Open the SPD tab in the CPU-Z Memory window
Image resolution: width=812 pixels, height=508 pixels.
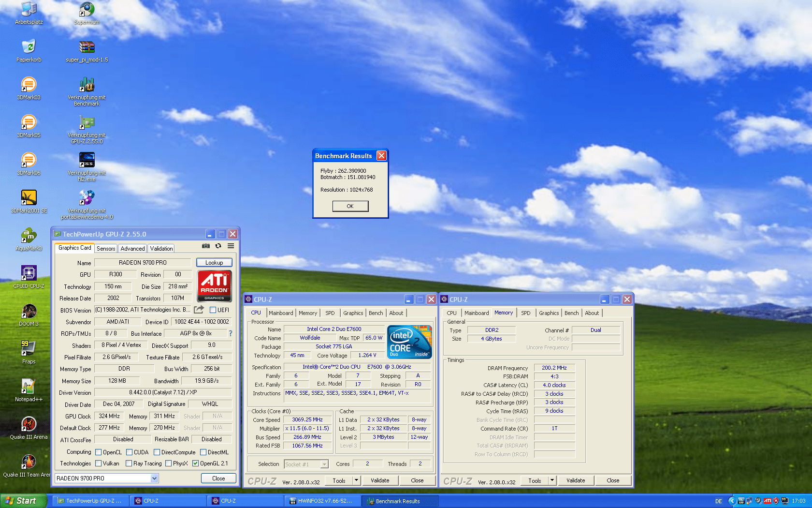[x=526, y=313]
